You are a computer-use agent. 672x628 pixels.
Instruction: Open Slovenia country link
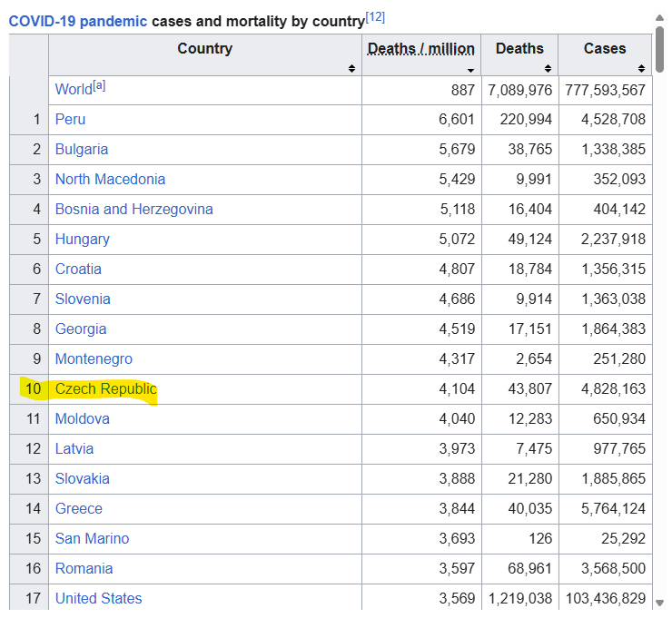tap(83, 299)
